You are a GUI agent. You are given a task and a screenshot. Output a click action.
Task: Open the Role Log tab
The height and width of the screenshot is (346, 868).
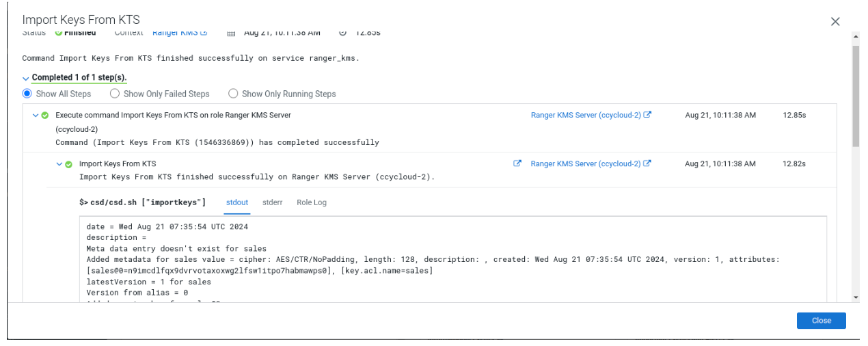tap(311, 202)
